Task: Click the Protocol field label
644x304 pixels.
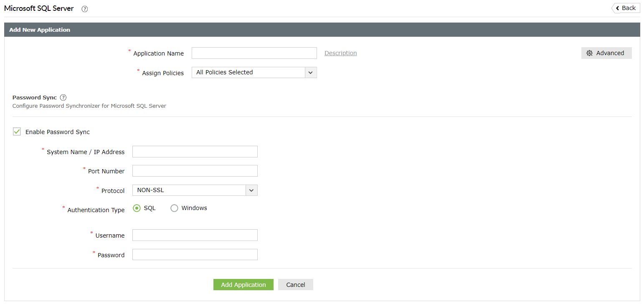Action: 113,191
